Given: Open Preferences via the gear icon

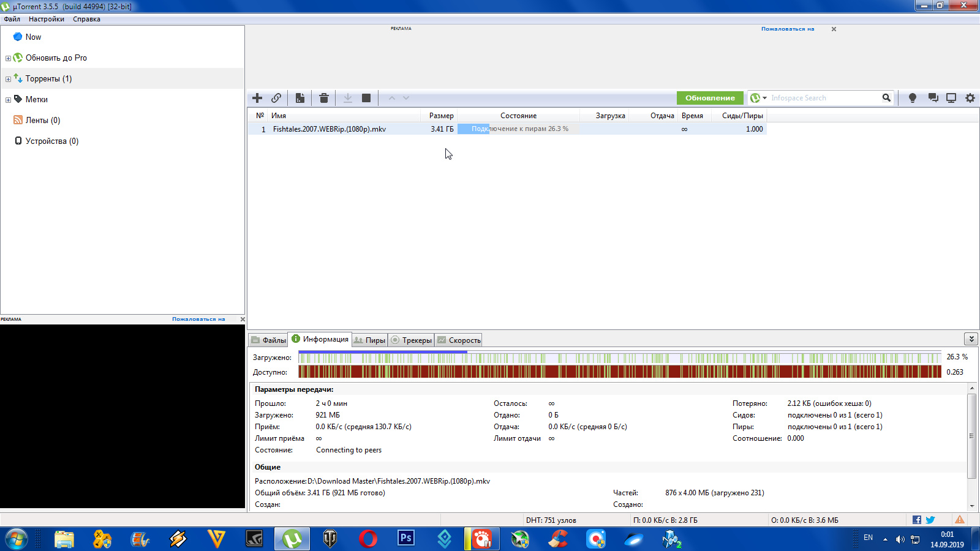Looking at the screenshot, I should [970, 98].
